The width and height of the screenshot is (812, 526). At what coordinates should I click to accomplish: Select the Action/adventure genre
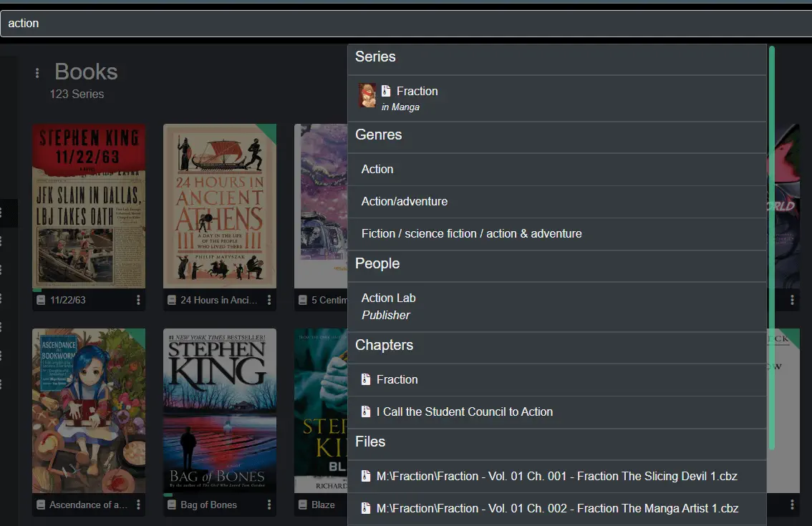405,202
